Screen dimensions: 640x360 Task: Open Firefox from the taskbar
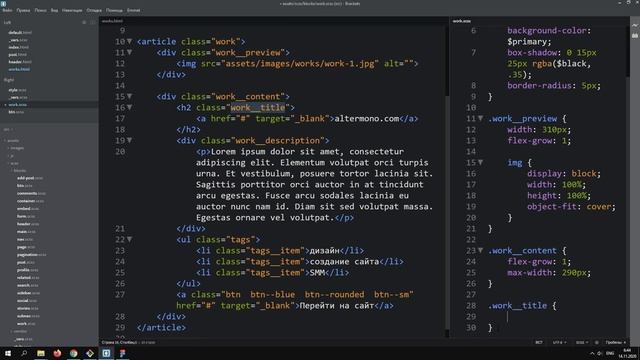[x=57, y=353]
